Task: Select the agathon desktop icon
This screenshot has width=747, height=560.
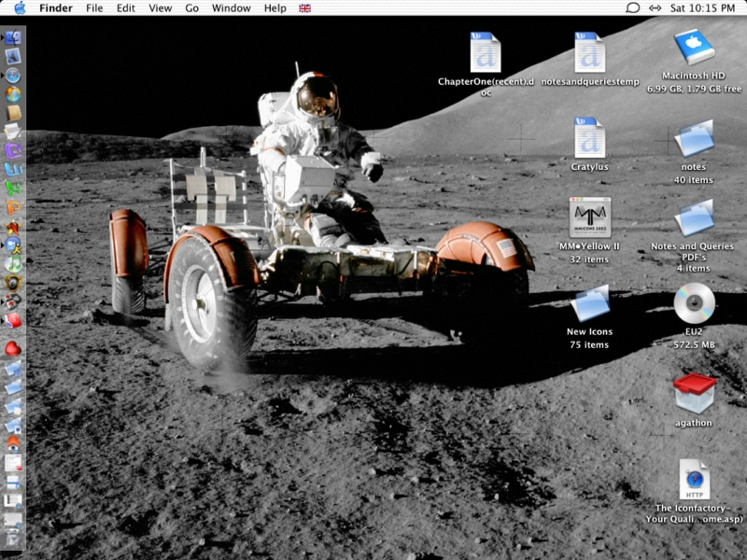Action: point(694,393)
